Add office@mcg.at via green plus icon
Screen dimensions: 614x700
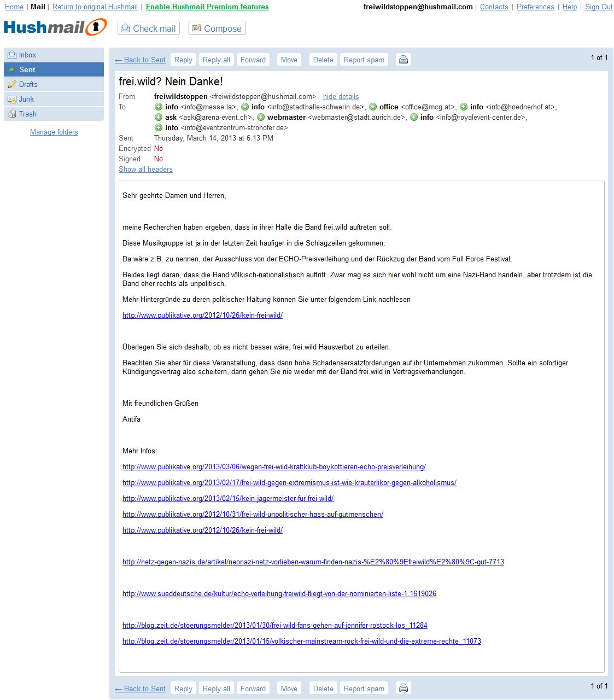(373, 107)
